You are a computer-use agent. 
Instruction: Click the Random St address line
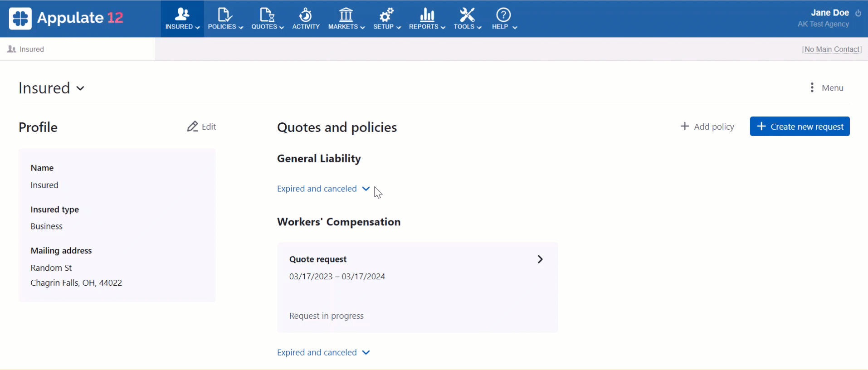coord(51,268)
